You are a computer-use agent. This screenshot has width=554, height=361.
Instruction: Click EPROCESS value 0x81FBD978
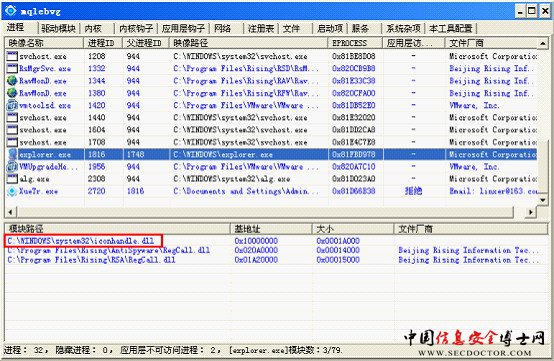point(354,154)
